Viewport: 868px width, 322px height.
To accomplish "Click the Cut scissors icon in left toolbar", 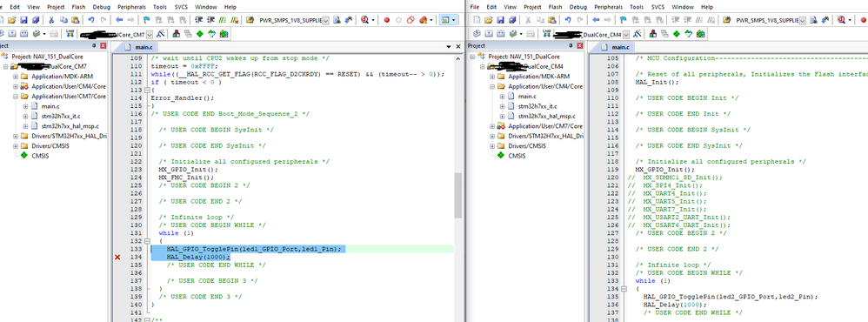I will (51, 20).
